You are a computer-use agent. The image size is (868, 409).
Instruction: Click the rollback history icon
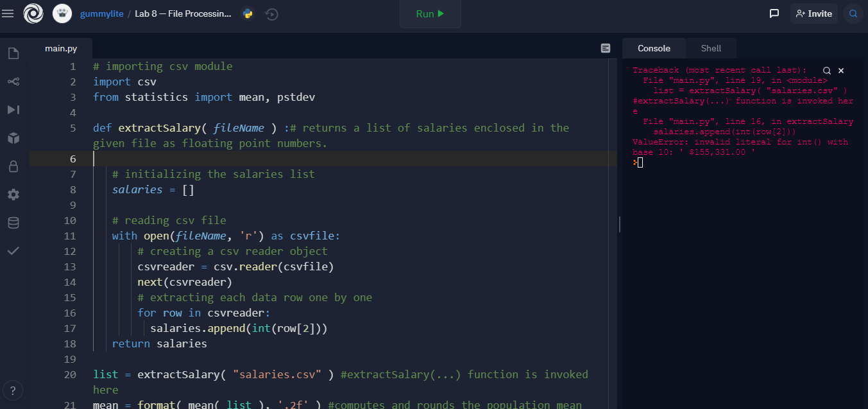(271, 13)
